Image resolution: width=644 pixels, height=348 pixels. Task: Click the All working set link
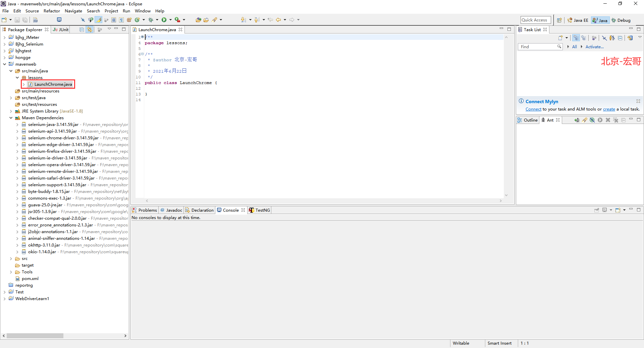tap(575, 47)
